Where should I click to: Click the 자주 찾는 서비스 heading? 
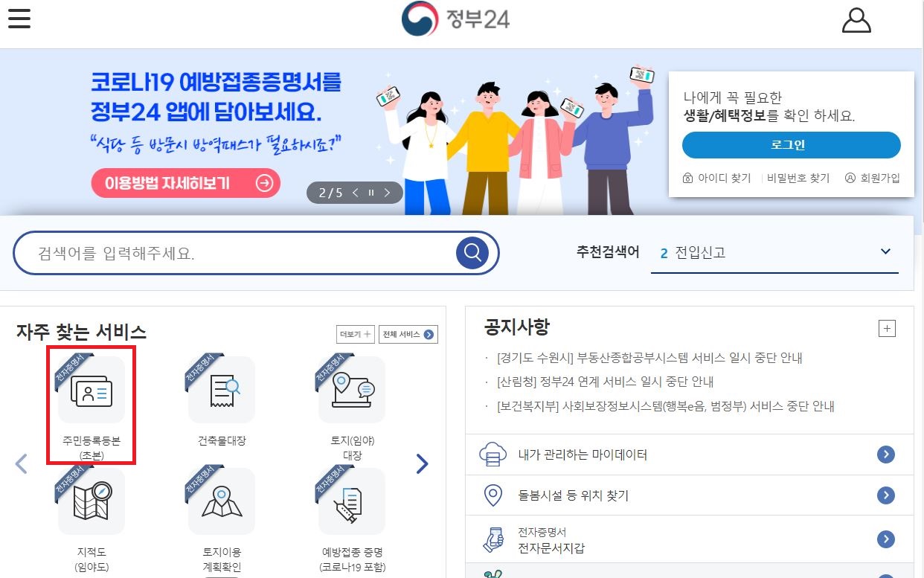pyautogui.click(x=81, y=332)
